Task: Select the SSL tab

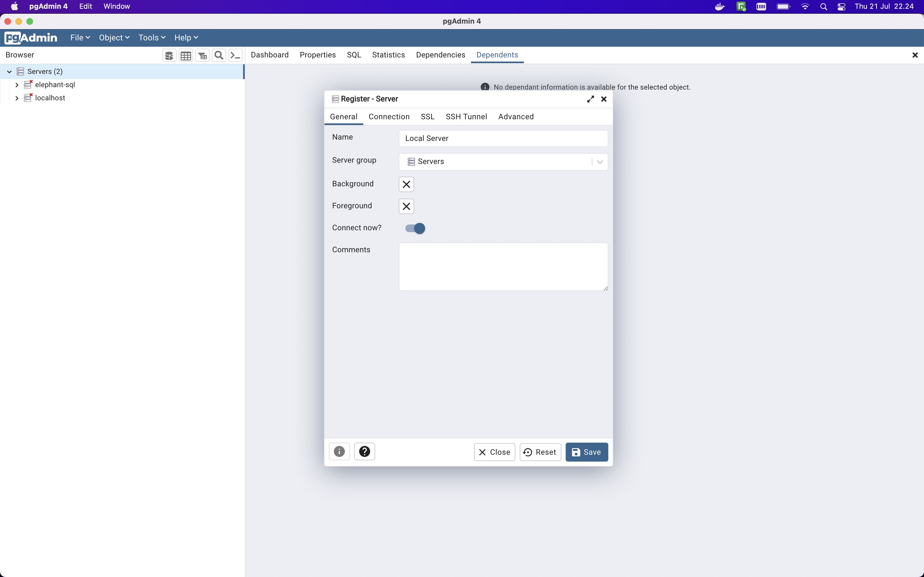Action: click(428, 116)
